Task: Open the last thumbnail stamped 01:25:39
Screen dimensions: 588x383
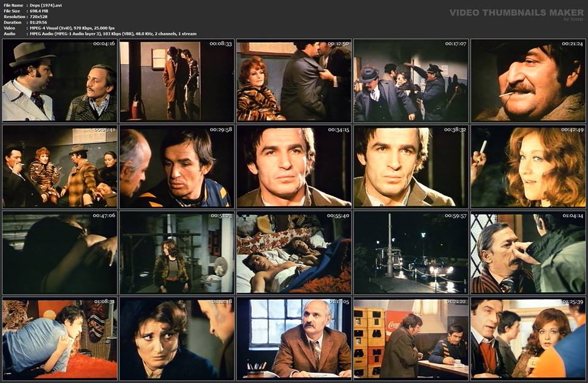Action: [528, 339]
